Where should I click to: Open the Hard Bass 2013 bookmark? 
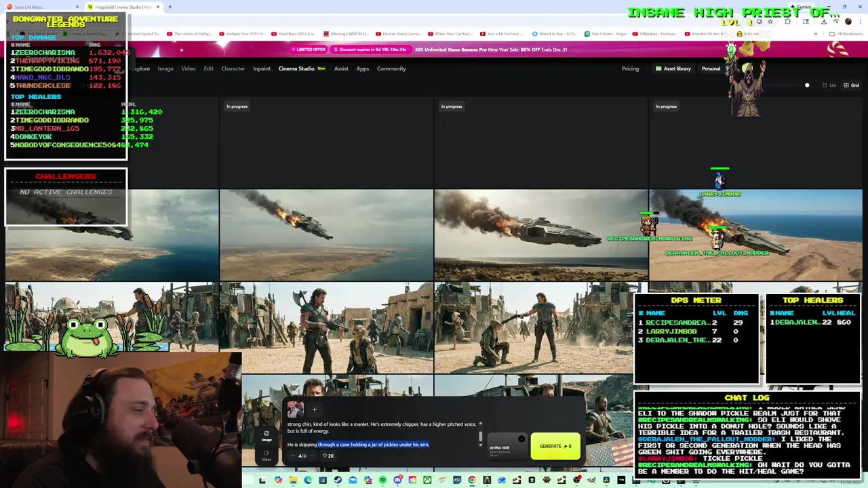294,34
